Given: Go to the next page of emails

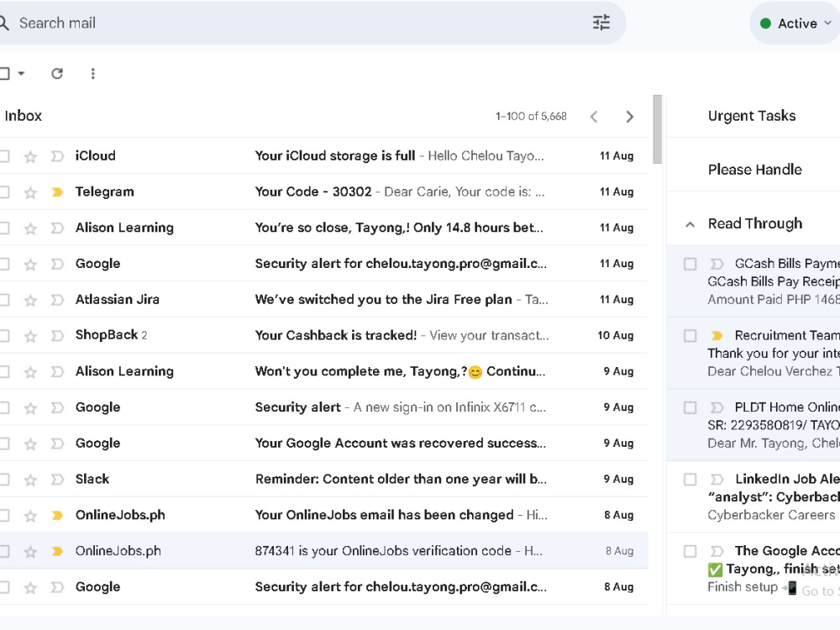Looking at the screenshot, I should pyautogui.click(x=629, y=117).
